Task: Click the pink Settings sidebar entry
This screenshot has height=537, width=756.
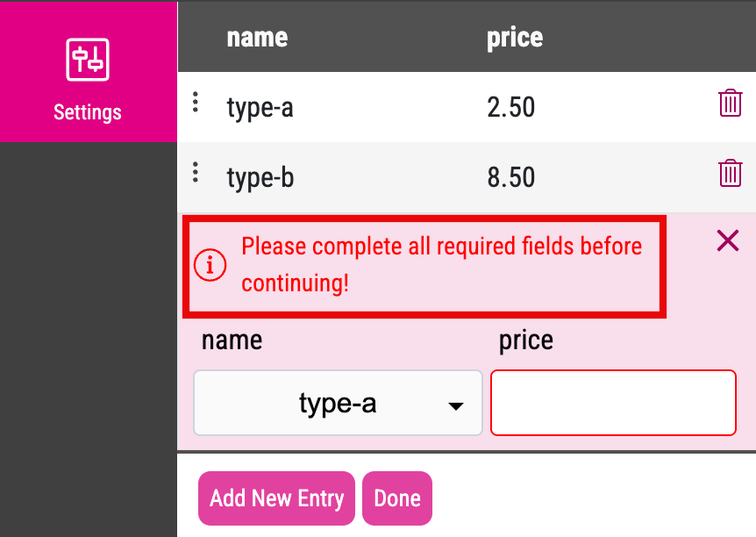Action: tap(88, 112)
